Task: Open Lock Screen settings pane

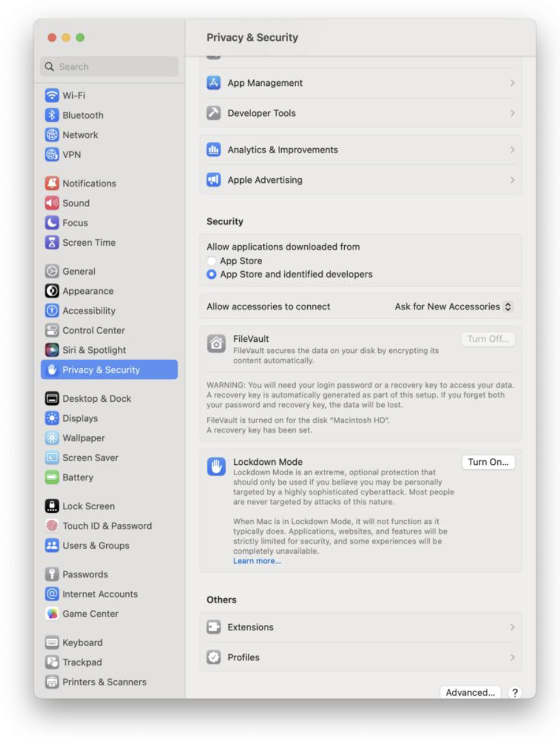Action: pos(109,506)
